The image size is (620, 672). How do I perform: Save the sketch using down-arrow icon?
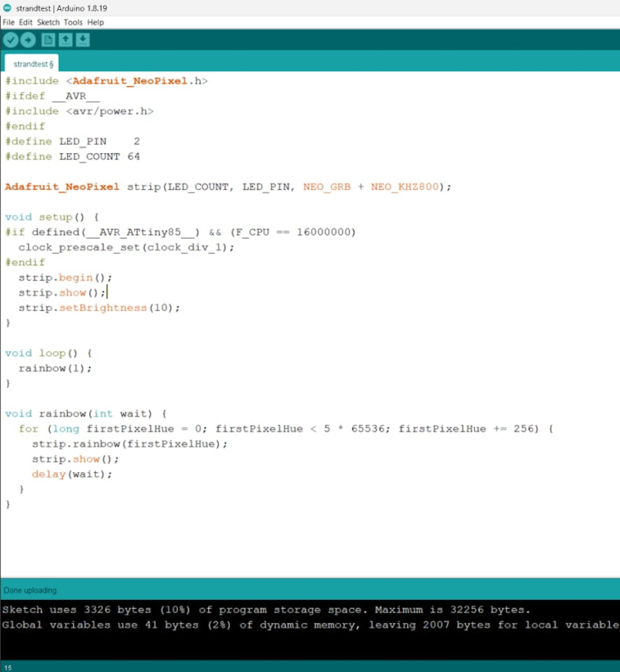[83, 40]
